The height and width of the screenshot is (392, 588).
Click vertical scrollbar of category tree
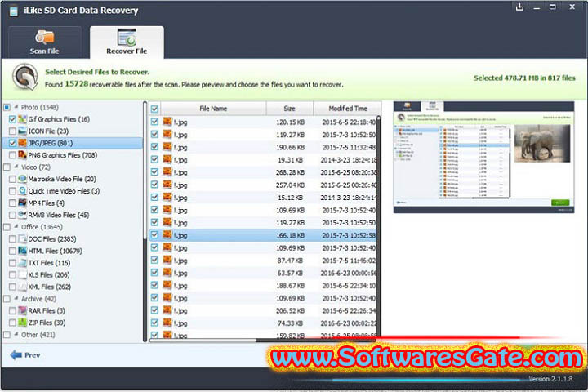pos(145,221)
